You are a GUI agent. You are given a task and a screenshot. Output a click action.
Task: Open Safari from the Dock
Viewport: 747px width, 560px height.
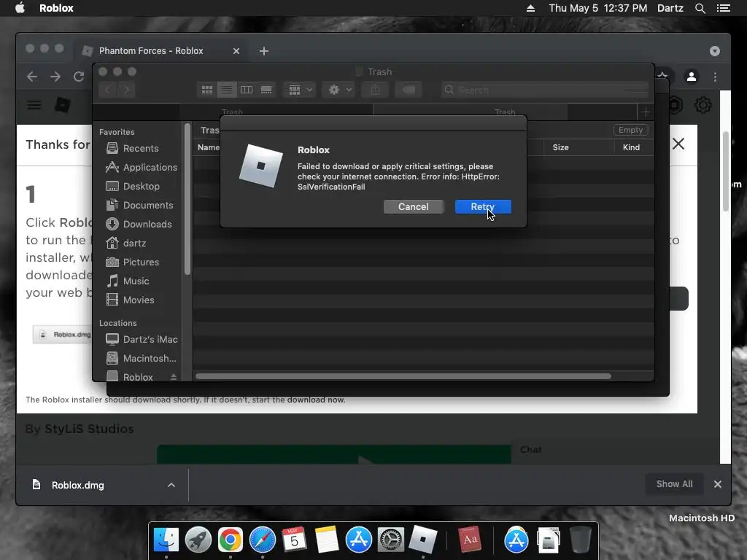(x=263, y=540)
